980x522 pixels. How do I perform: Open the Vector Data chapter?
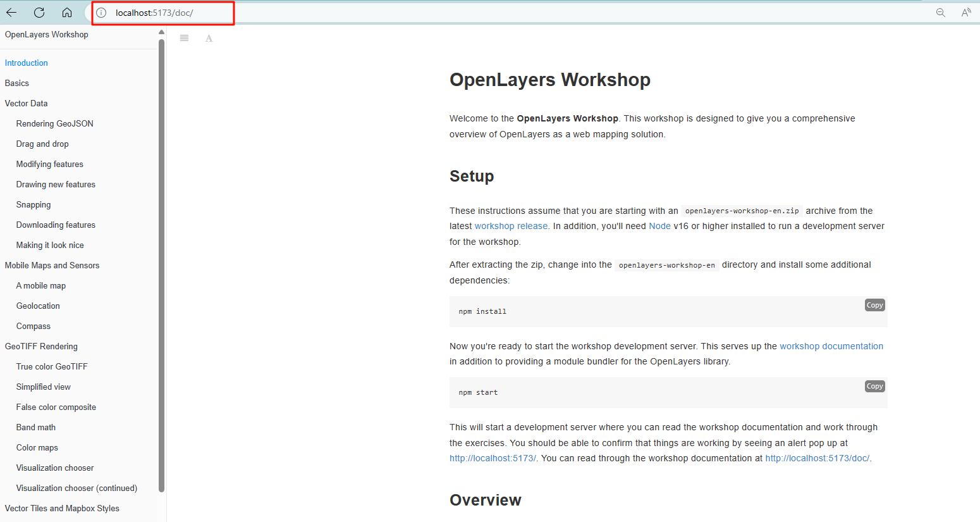(x=27, y=103)
